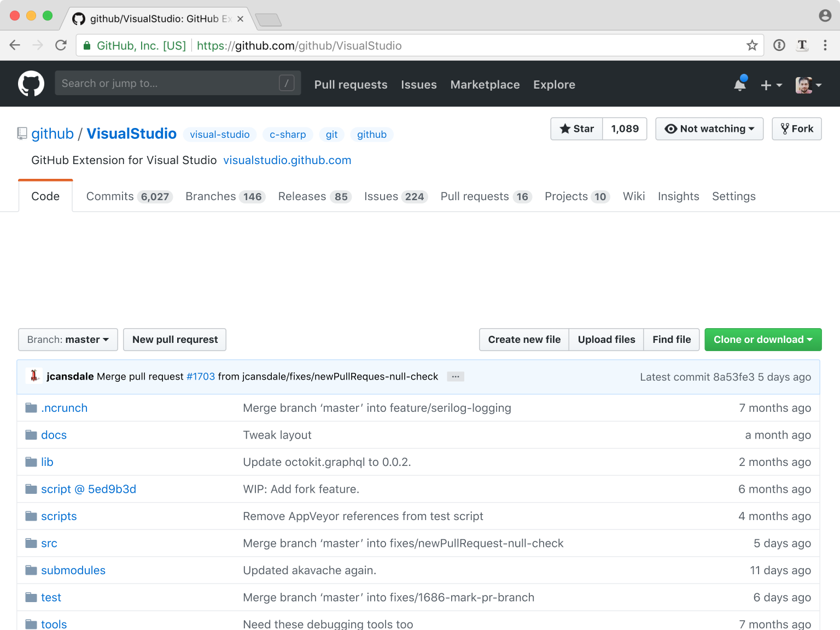
Task: Open the Issues tab with 224 count
Action: tap(395, 196)
